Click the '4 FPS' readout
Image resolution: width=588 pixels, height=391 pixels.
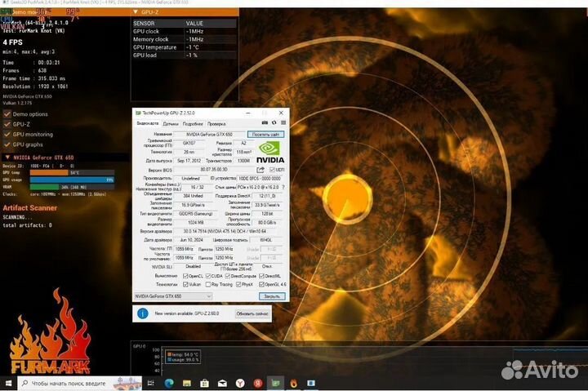coord(13,42)
